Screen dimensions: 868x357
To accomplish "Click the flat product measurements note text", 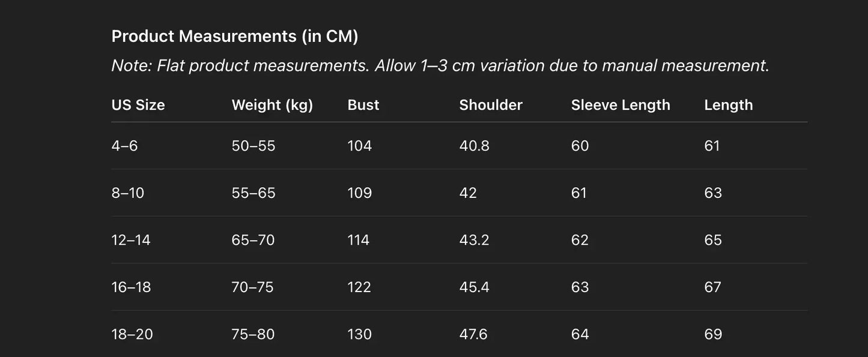I will point(440,65).
